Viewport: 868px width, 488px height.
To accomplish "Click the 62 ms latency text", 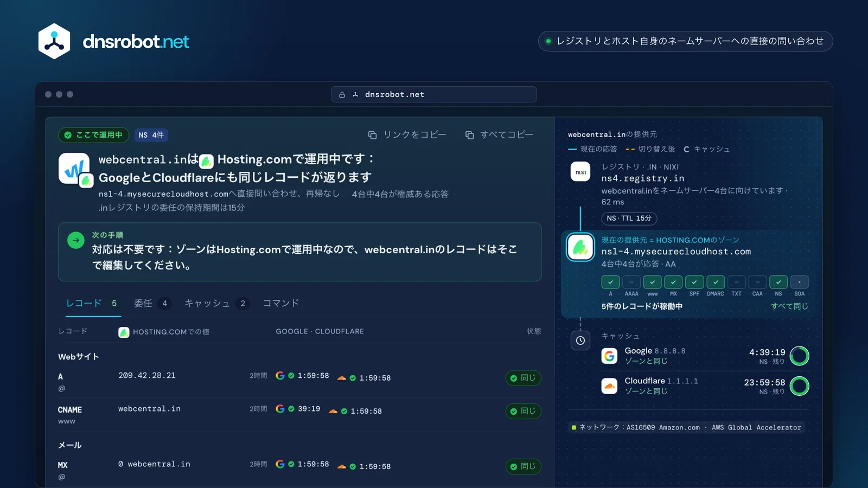I will click(612, 202).
